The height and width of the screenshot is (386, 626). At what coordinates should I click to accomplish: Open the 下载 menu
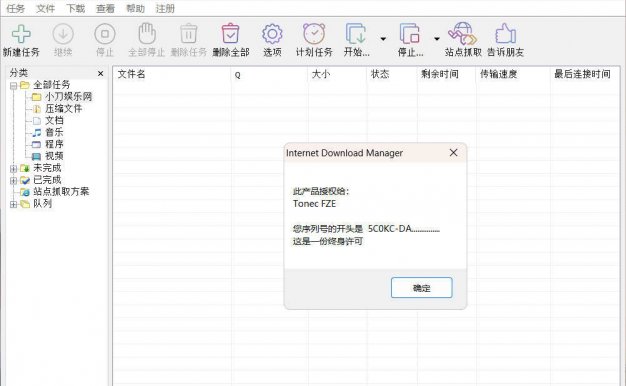tap(75, 8)
